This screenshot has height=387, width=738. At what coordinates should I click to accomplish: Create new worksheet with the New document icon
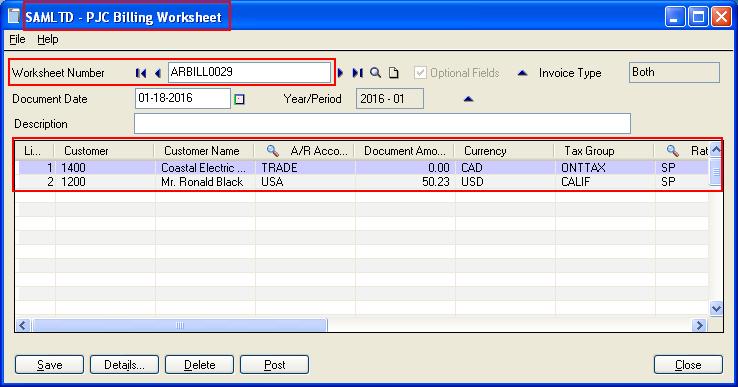tap(393, 73)
